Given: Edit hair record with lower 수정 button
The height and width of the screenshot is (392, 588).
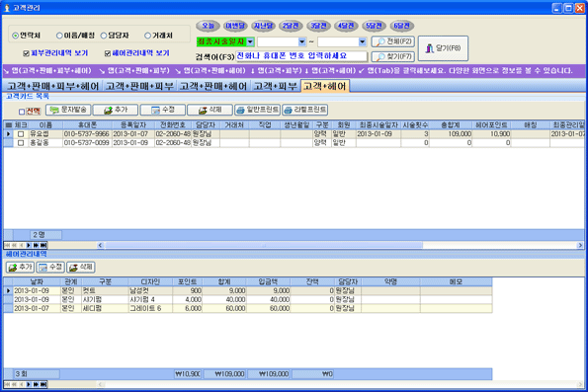Looking at the screenshot, I should pyautogui.click(x=50, y=268).
